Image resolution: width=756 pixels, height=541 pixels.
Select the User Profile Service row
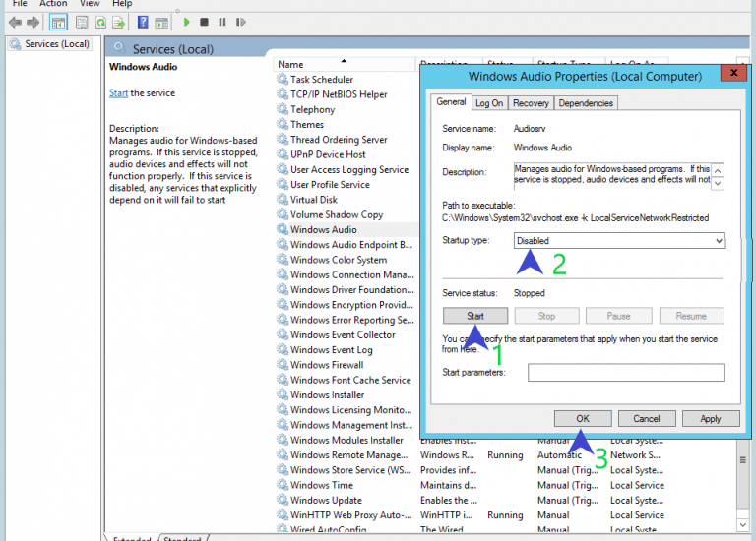(330, 185)
